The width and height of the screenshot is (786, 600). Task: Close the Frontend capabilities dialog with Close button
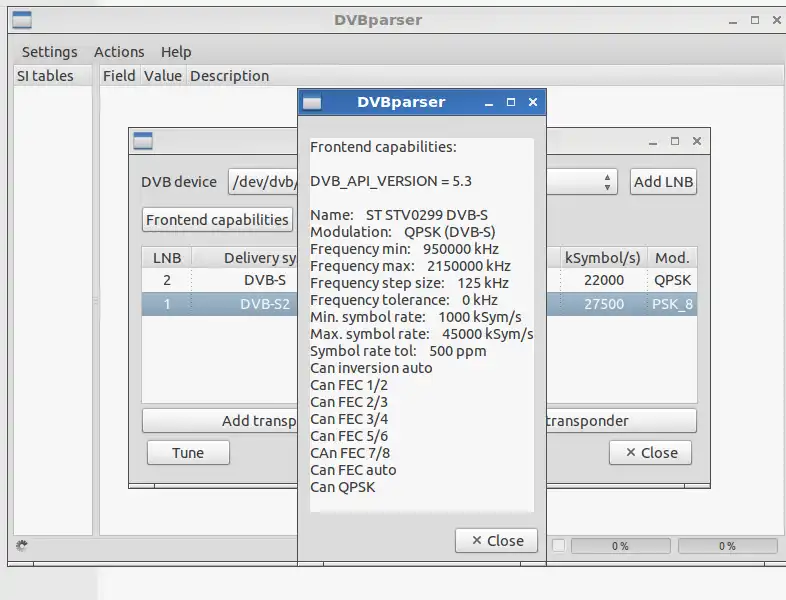(496, 540)
